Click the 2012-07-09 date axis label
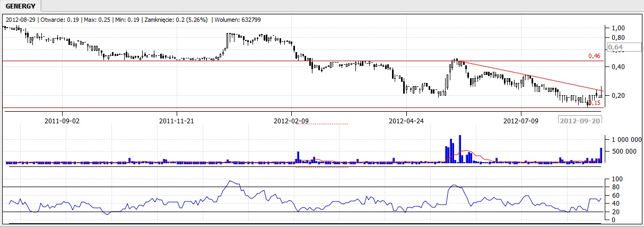 [x=521, y=121]
